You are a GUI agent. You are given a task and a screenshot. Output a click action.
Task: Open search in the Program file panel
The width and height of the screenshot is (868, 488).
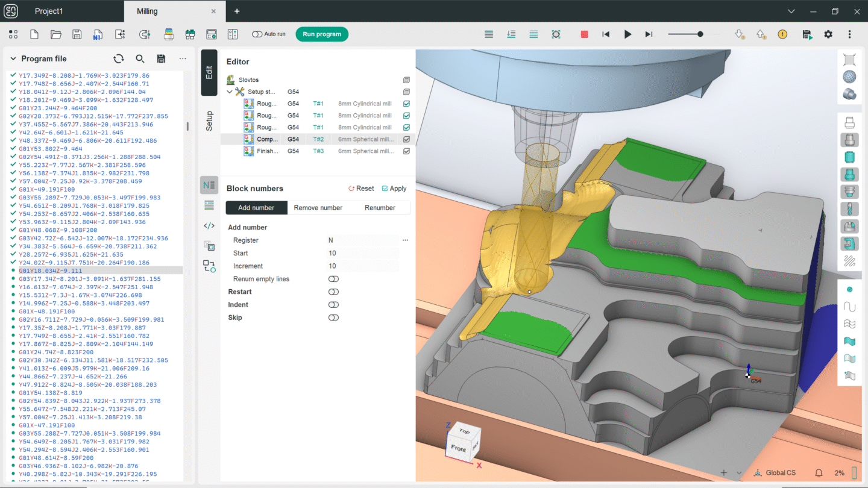(x=139, y=58)
